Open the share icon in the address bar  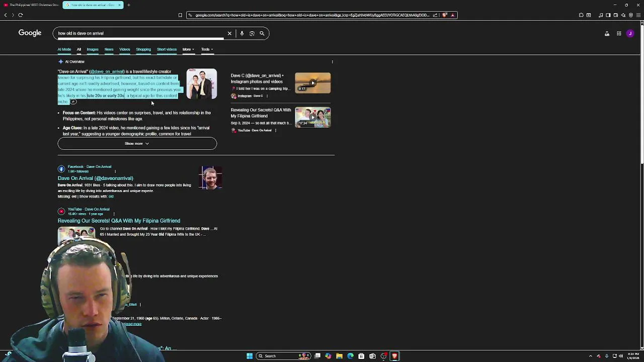(435, 15)
